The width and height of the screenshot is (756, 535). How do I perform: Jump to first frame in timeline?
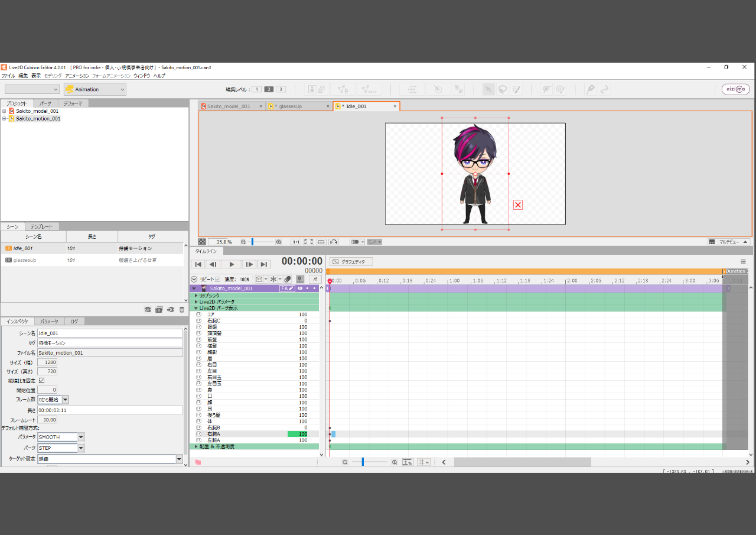point(198,264)
